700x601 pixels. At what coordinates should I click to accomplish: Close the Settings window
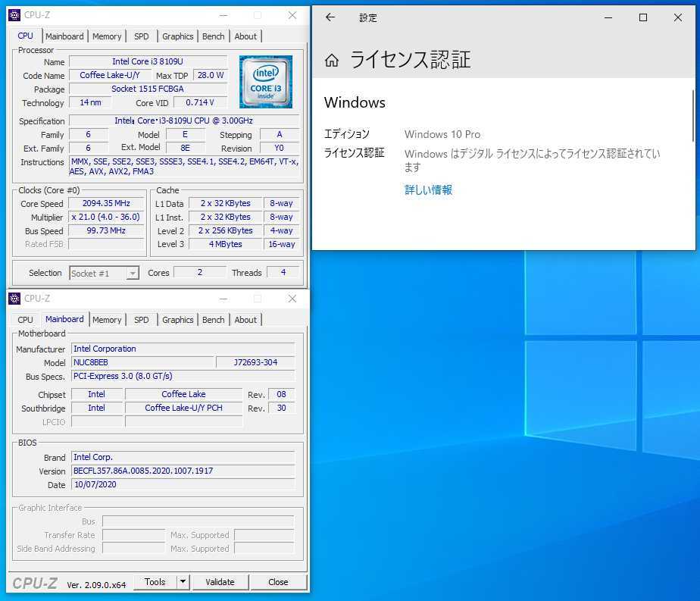pos(678,17)
